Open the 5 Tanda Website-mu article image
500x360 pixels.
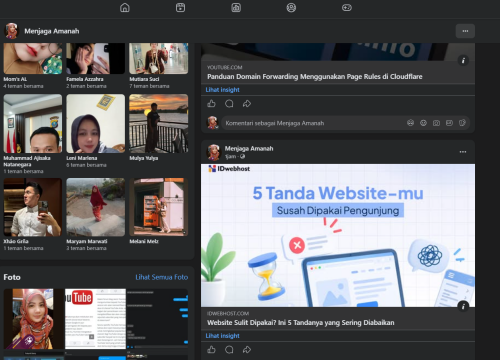click(338, 235)
